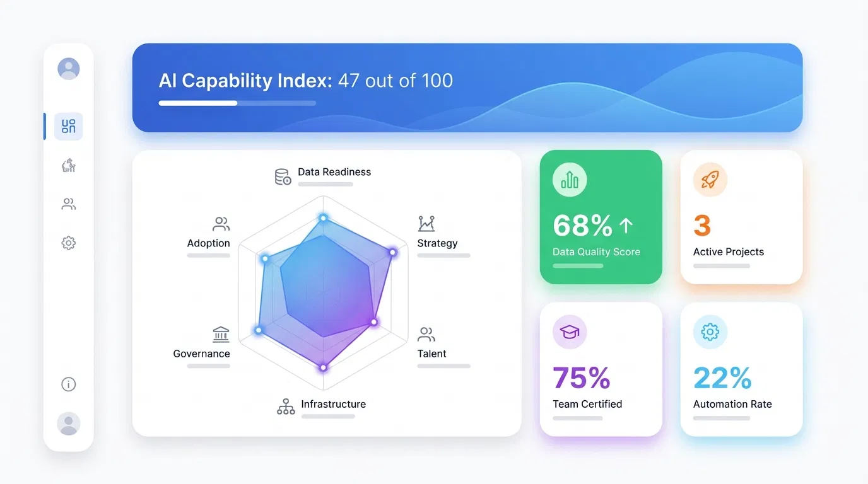Click the people icon next to Adoption
The image size is (868, 484).
pyautogui.click(x=220, y=224)
